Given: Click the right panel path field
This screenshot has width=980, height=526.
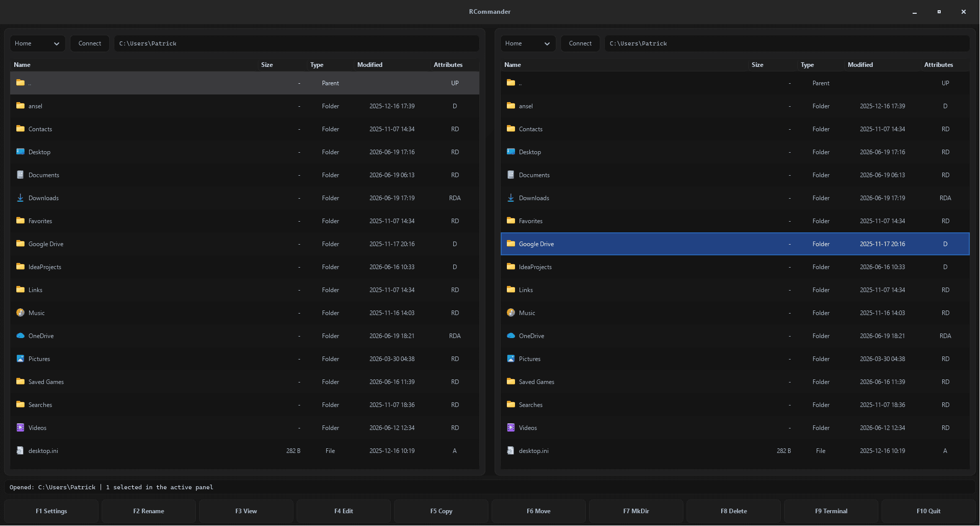Looking at the screenshot, I should click(787, 43).
